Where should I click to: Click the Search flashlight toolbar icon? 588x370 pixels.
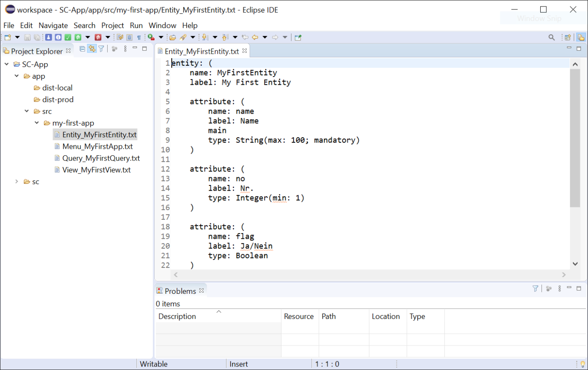click(x=183, y=37)
